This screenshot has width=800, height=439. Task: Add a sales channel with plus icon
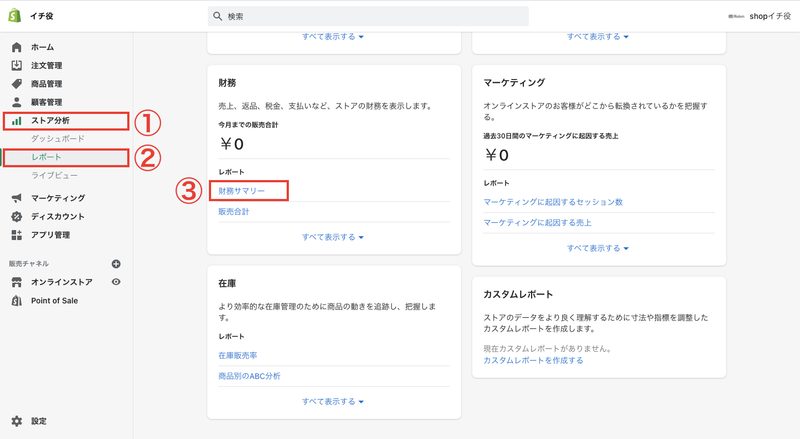(116, 264)
